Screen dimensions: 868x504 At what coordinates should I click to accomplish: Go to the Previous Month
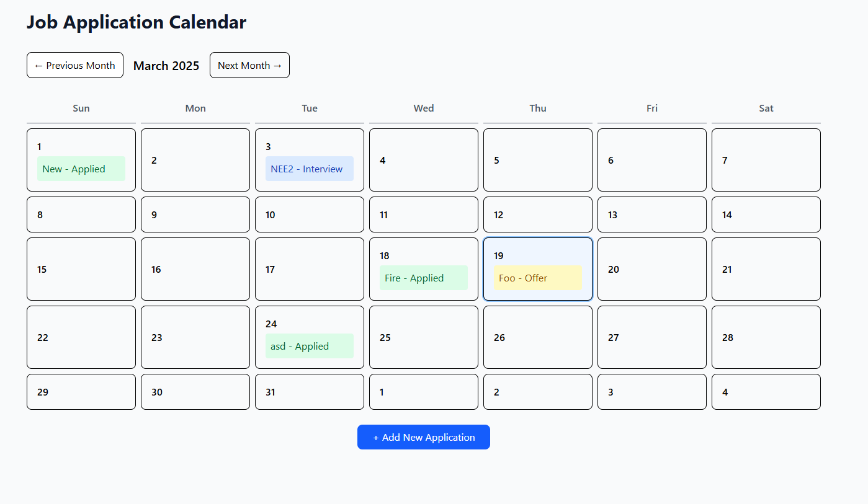75,65
